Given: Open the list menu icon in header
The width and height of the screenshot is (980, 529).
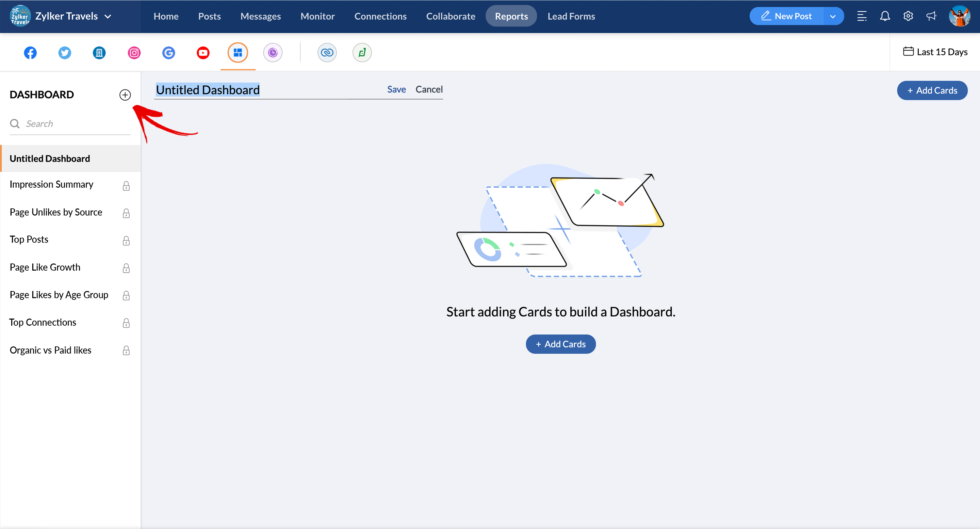Looking at the screenshot, I should (862, 16).
